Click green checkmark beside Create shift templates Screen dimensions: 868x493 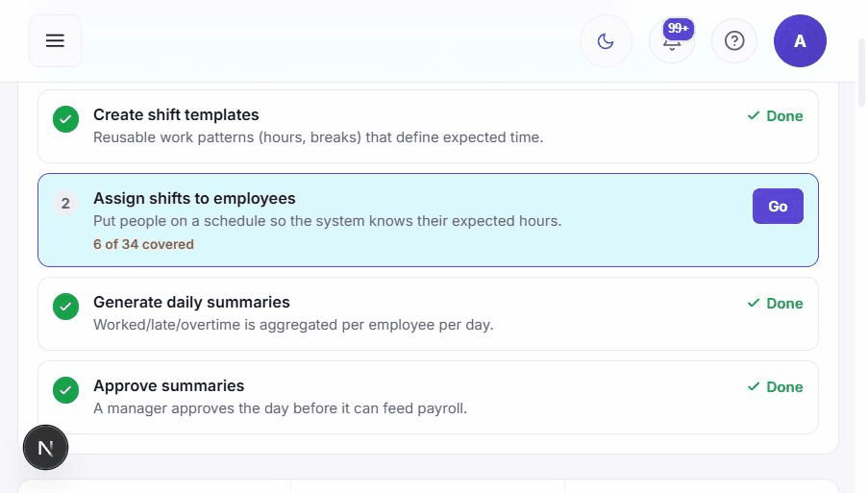[x=66, y=119]
